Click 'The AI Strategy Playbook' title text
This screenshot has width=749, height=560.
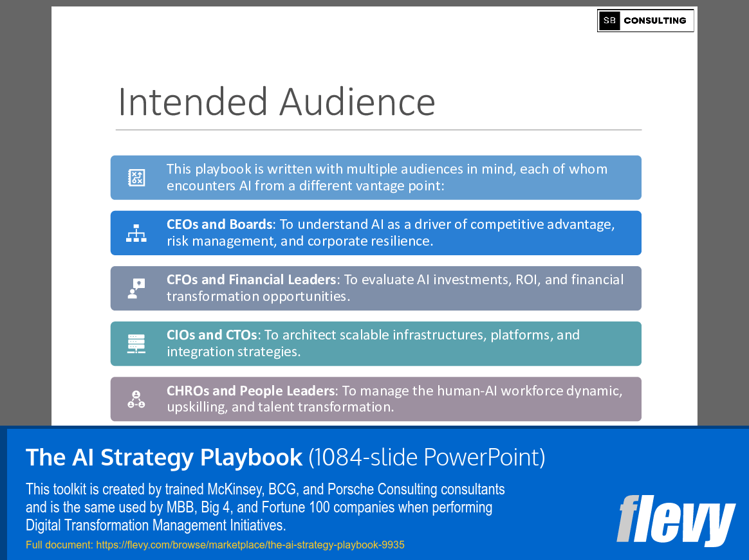pyautogui.click(x=164, y=457)
